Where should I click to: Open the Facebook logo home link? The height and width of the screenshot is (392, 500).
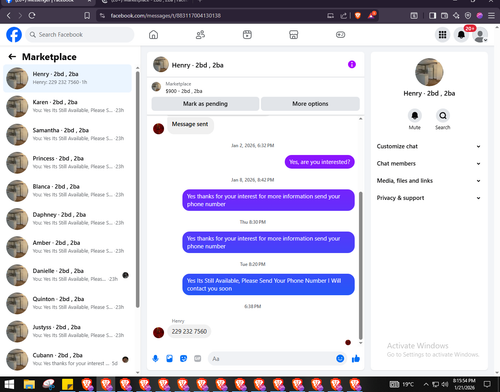click(14, 35)
